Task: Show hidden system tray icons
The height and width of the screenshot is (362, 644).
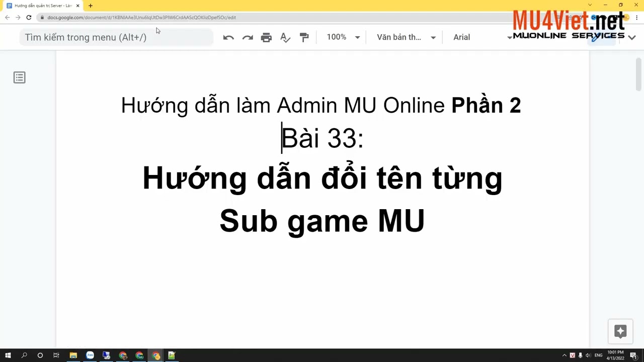Action: 564,355
